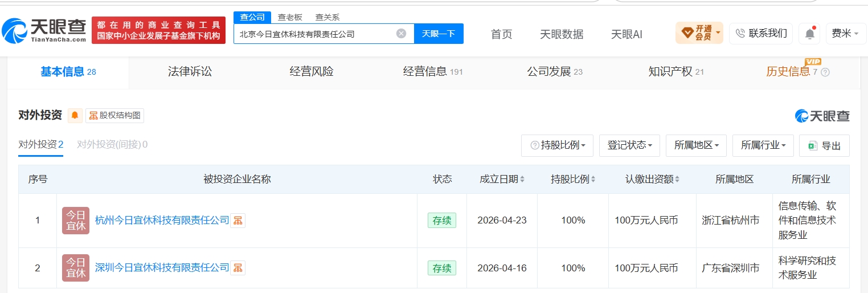Click the 存续 status tag for 杭州 row
The image size is (868, 293).
(442, 221)
